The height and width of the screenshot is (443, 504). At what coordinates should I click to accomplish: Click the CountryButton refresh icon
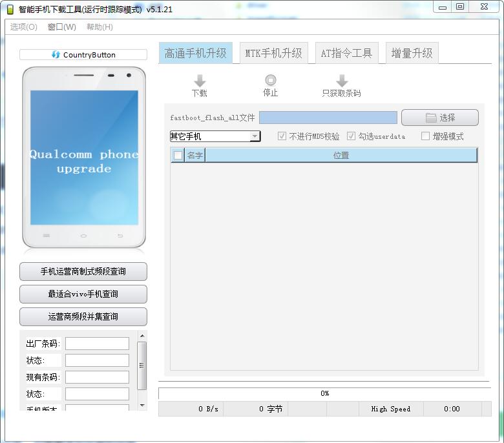pos(56,55)
